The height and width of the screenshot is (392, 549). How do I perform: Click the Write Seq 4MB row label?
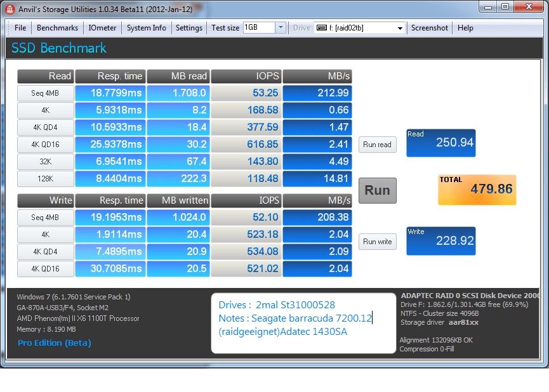[x=46, y=218]
